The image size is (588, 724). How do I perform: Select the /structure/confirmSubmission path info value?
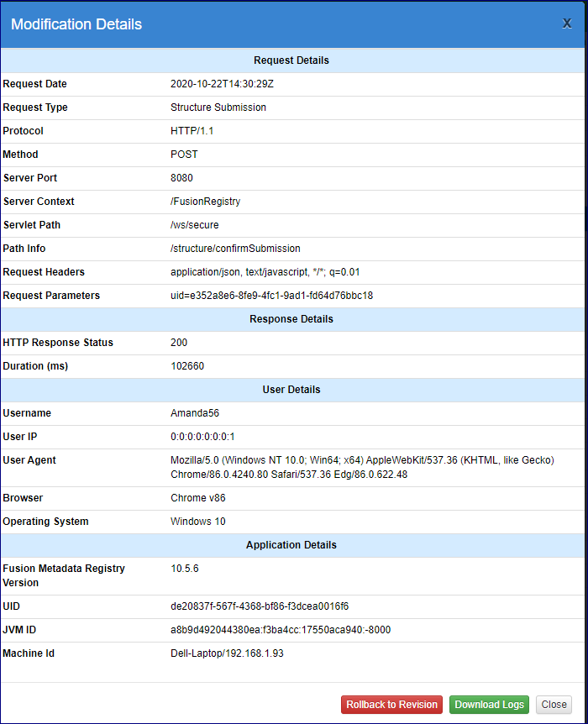[235, 249]
